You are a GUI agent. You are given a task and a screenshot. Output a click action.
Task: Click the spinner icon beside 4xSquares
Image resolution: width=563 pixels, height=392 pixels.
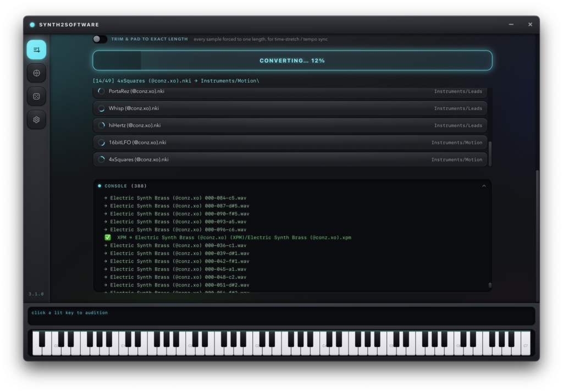101,159
